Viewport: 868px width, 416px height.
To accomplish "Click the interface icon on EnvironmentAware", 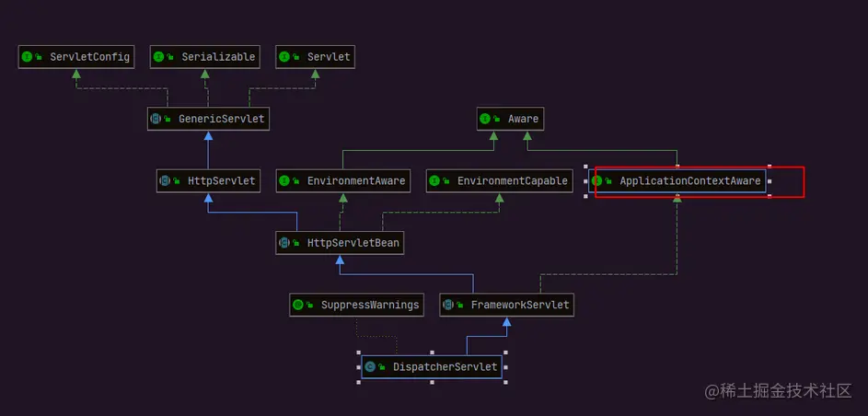I will point(284,181).
